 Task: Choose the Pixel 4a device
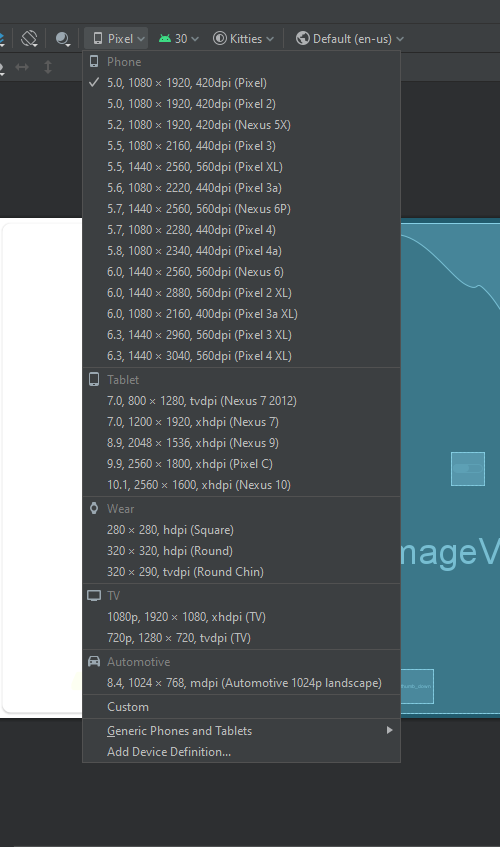pyautogui.click(x=241, y=251)
